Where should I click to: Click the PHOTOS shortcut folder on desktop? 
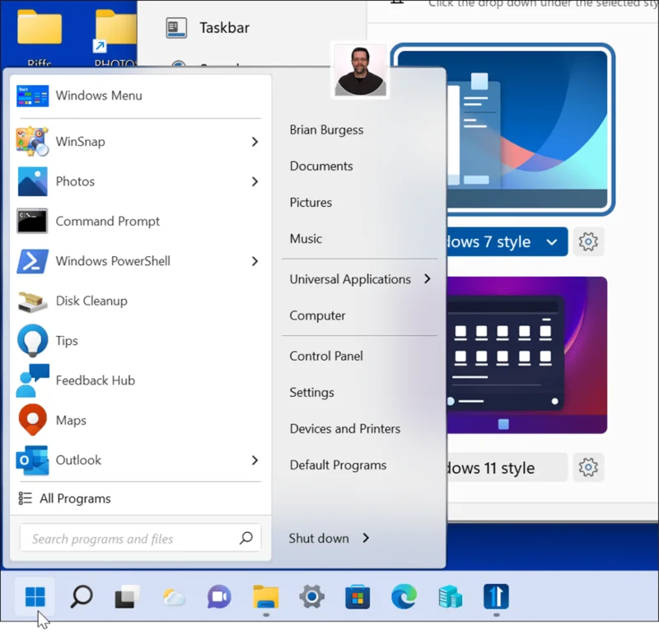tap(115, 39)
